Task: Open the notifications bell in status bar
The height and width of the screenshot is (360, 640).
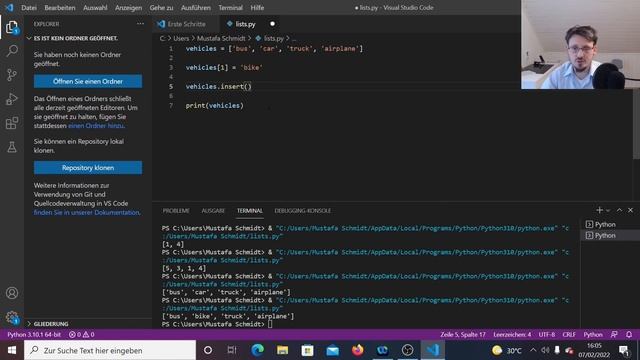Action: click(x=629, y=334)
